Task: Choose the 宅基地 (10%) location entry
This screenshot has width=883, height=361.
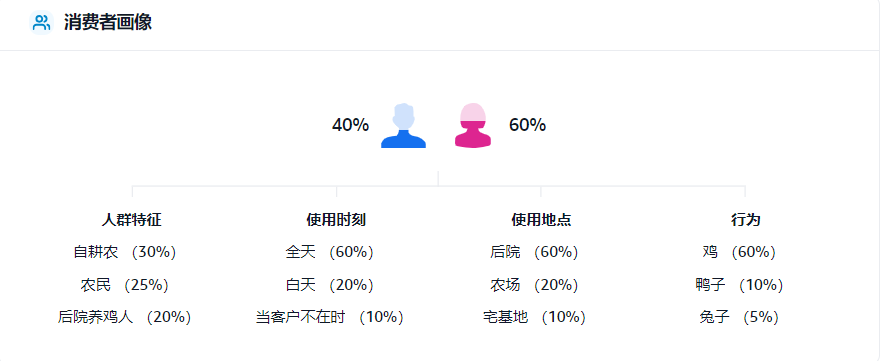Action: [534, 317]
